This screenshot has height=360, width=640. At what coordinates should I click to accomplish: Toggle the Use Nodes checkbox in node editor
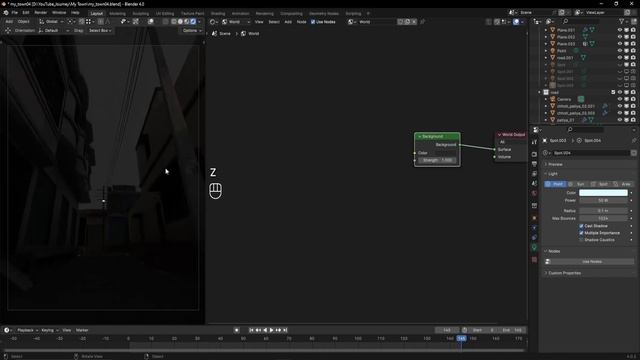coord(313,22)
